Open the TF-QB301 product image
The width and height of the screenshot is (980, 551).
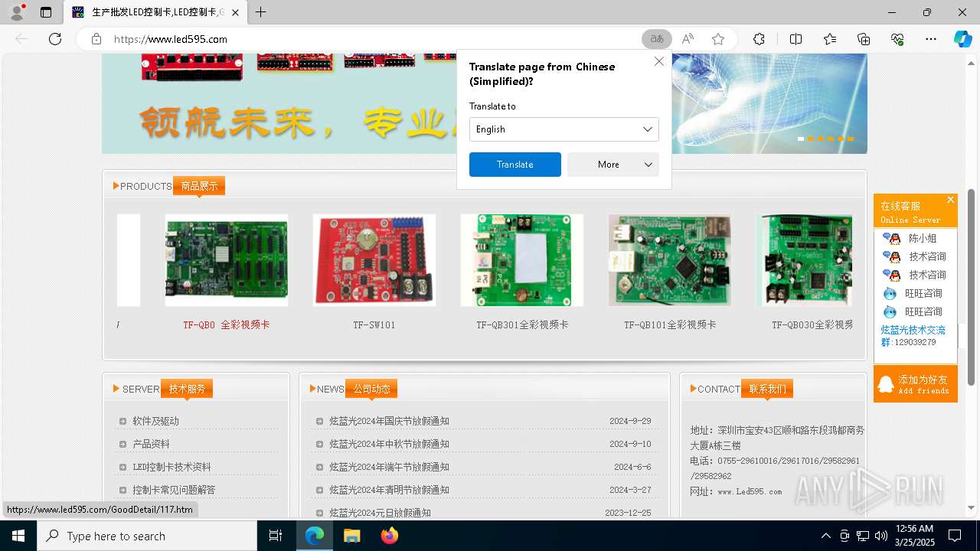[522, 260]
